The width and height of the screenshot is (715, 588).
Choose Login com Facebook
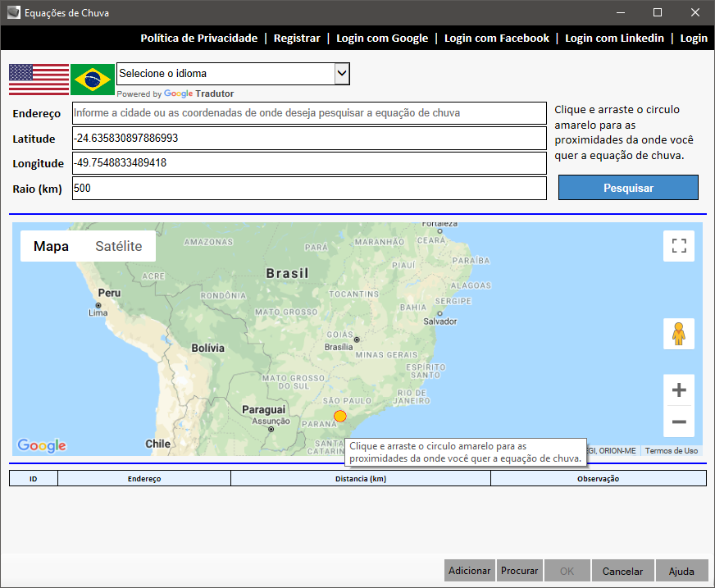coord(497,38)
